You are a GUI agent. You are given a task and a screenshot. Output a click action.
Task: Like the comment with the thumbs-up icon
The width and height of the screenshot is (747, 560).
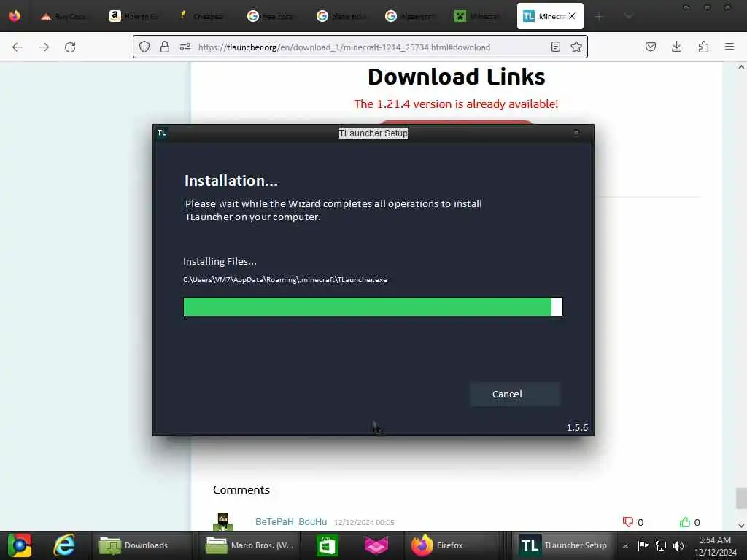(684, 522)
